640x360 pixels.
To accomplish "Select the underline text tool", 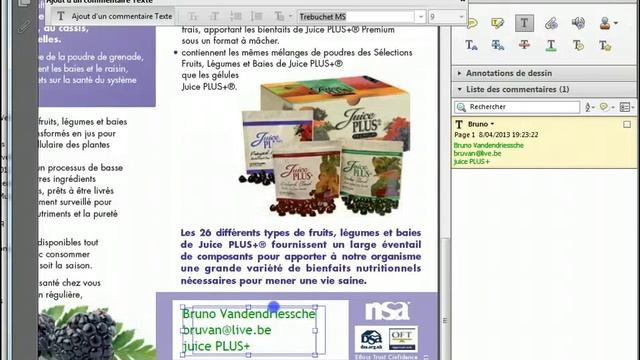I will [x=551, y=45].
